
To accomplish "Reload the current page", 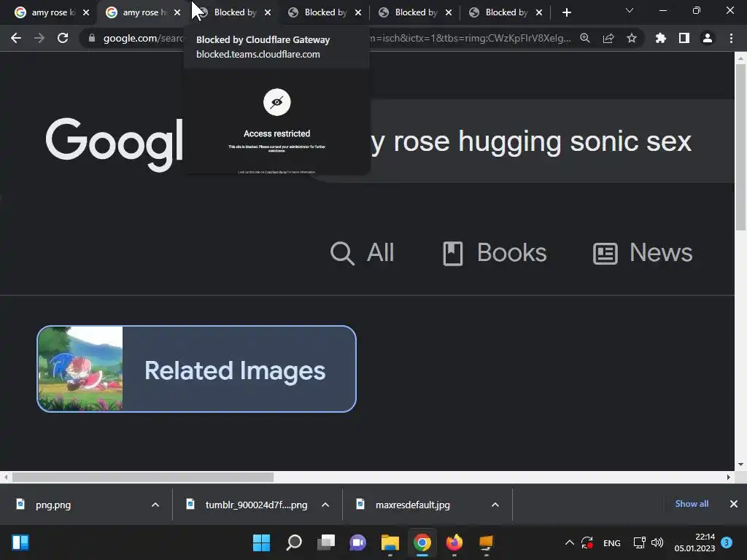I will click(x=63, y=38).
